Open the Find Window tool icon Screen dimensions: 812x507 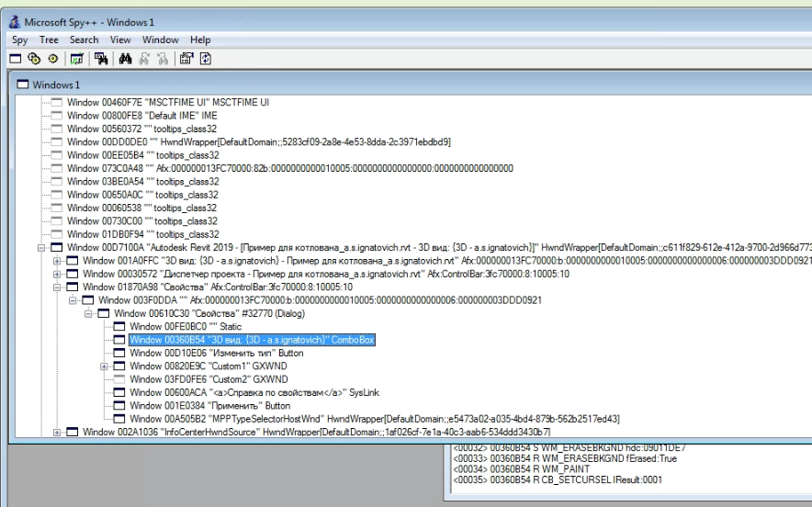coord(101,59)
